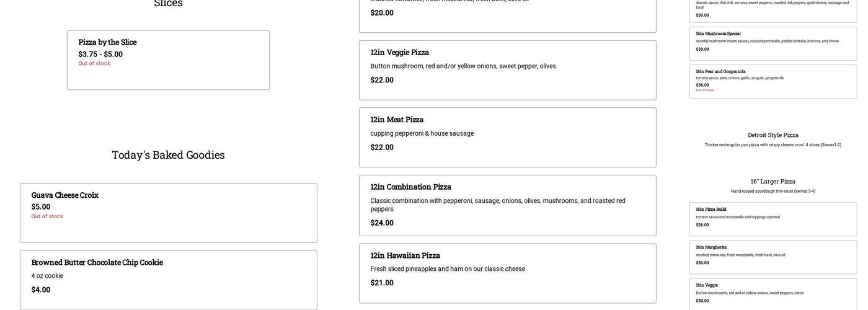The height and width of the screenshot is (310, 868).
Task: Select the Guava Cheese Croix card
Action: tap(168, 213)
